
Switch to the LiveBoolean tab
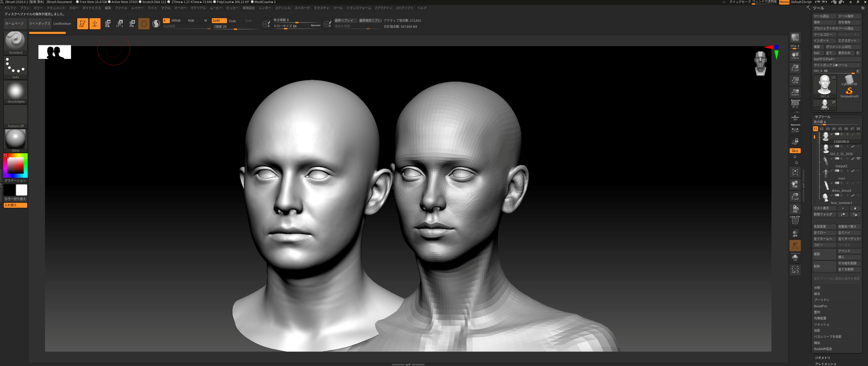coord(62,24)
